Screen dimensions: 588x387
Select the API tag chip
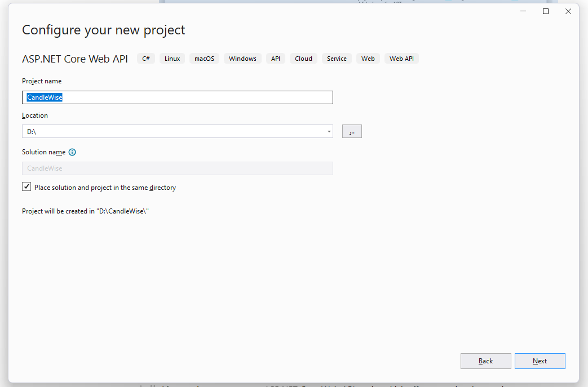[x=275, y=58]
